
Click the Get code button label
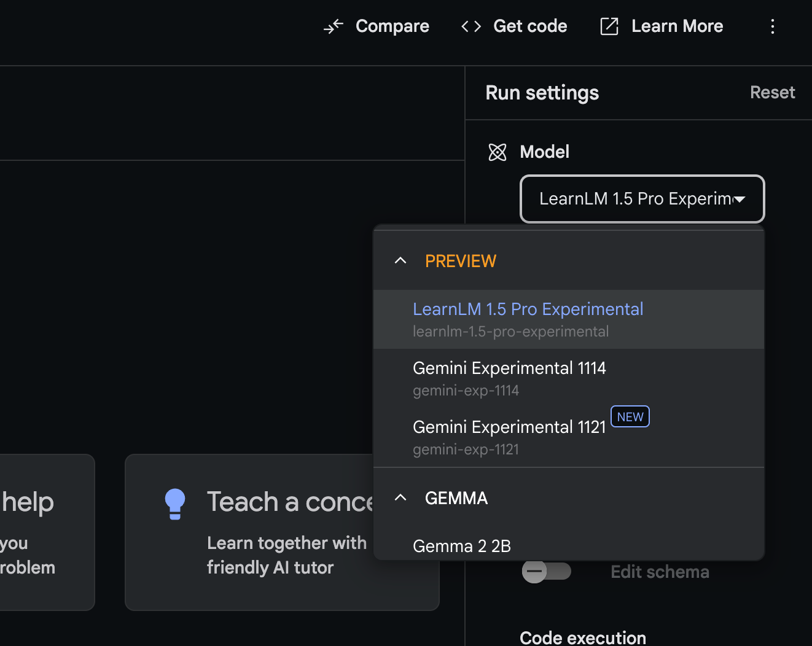point(530,26)
